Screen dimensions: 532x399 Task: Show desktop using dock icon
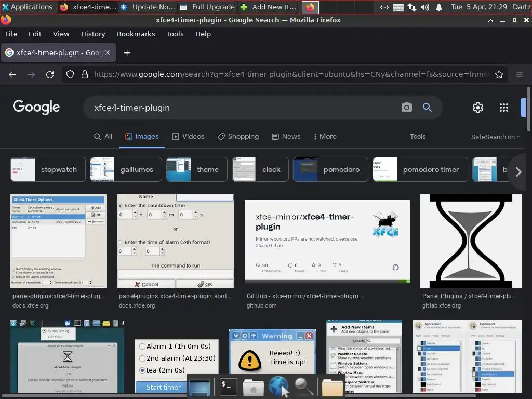[x=199, y=387]
